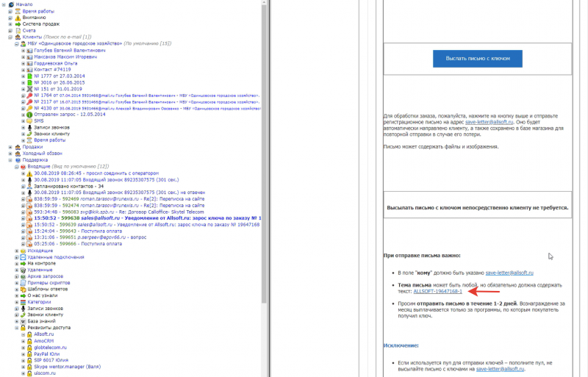
Task: Click the SMS speech bubble icon
Action: click(x=29, y=121)
